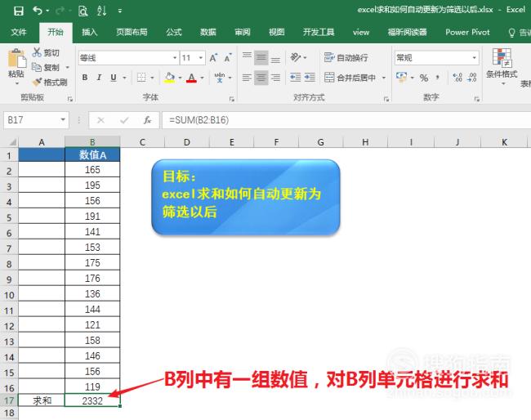531x420 pixels.
Task: Click the cell containing 求和
Action: pos(42,401)
